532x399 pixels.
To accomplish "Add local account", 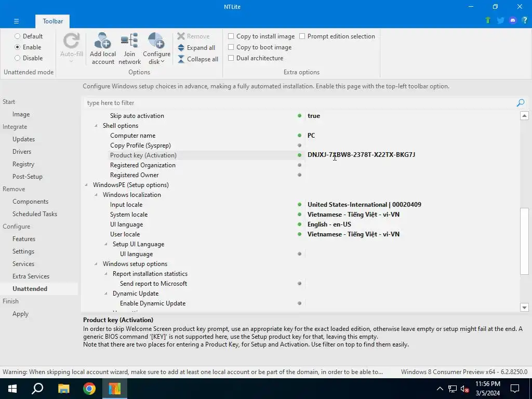I will pos(103,48).
